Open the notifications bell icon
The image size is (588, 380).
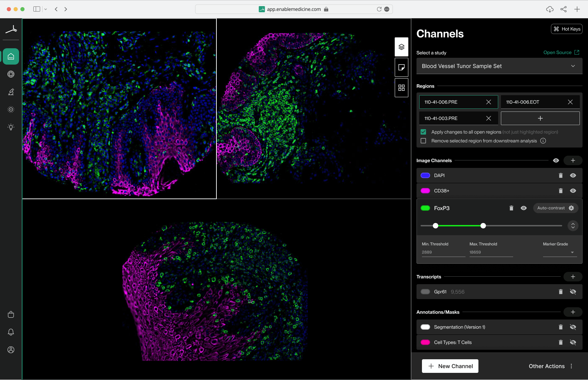(x=11, y=332)
